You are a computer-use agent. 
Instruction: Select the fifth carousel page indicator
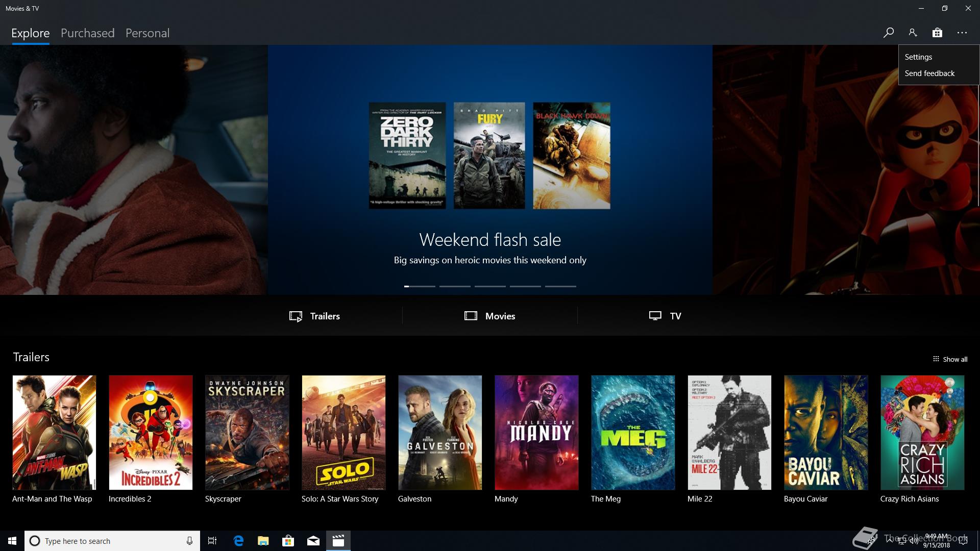pyautogui.click(x=560, y=286)
